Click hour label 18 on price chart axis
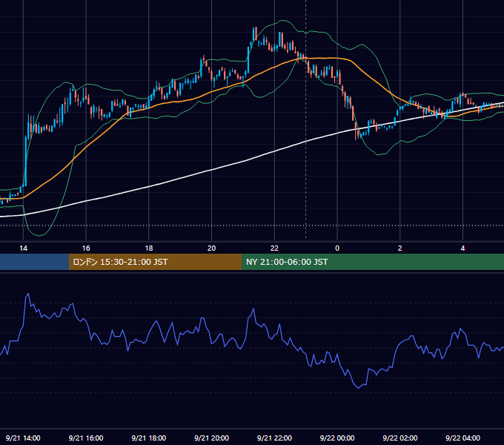Viewport: 504px width, 445px height. click(x=149, y=248)
